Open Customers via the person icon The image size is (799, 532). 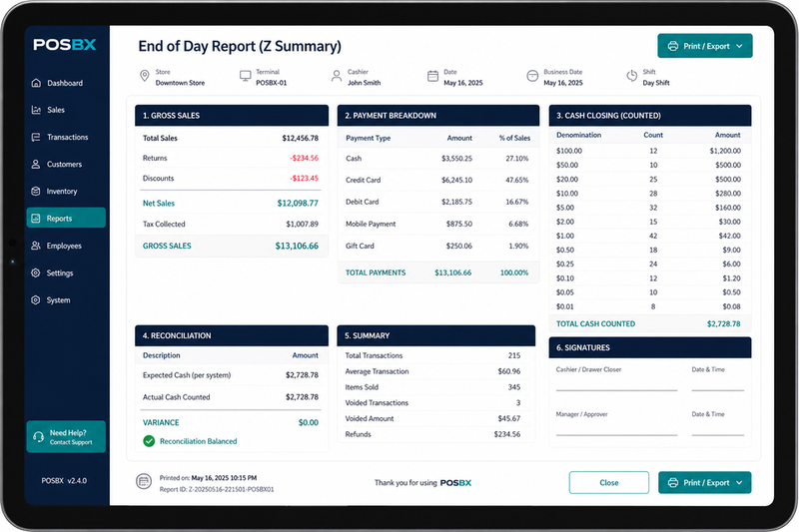[36, 164]
